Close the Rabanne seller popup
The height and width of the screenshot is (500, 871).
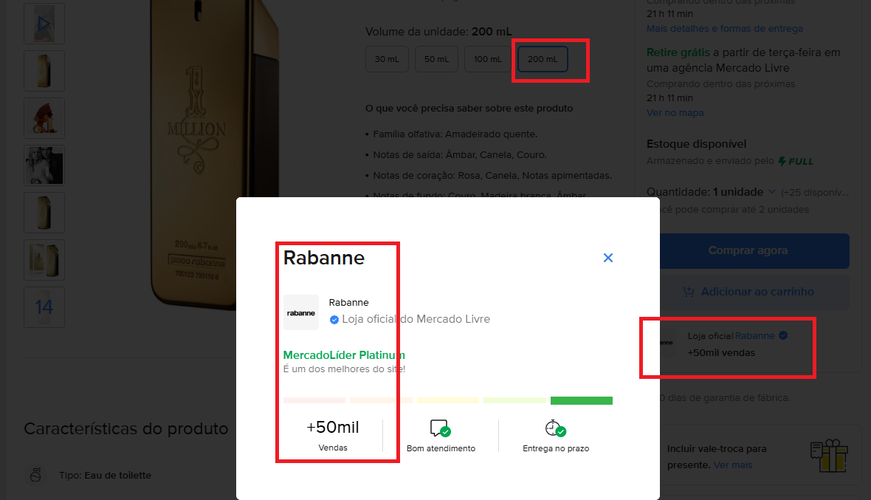coord(608,258)
